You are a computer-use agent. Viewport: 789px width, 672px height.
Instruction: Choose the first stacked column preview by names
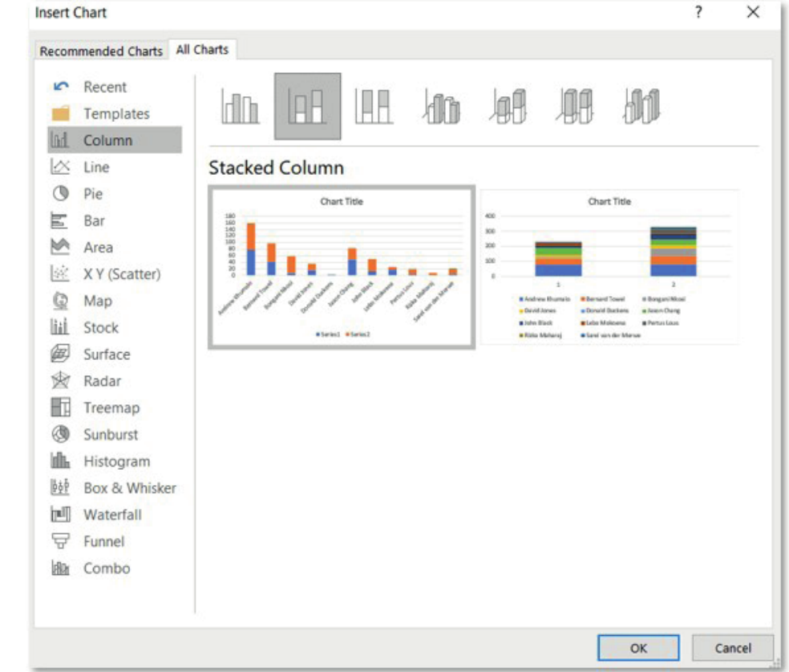(x=342, y=267)
